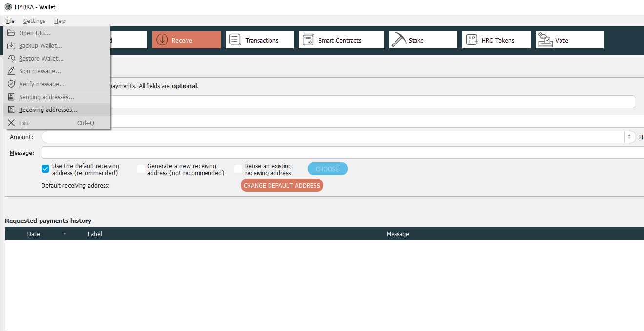Screen dimensions: 644x331
Task: Click the Stake pickaxe icon
Action: pyautogui.click(x=399, y=40)
